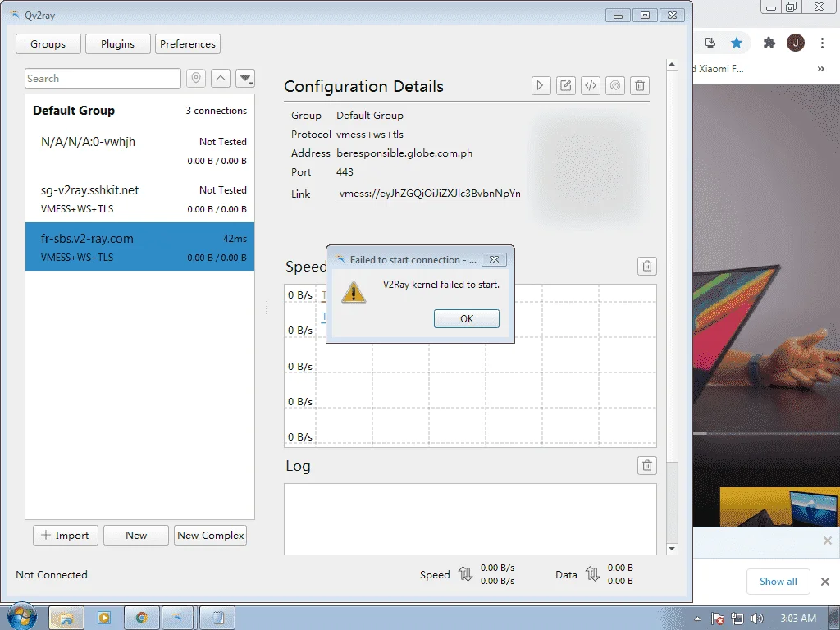Dismiss the Chrome page banner X
Screen dimensions: 840x630
tap(828, 541)
